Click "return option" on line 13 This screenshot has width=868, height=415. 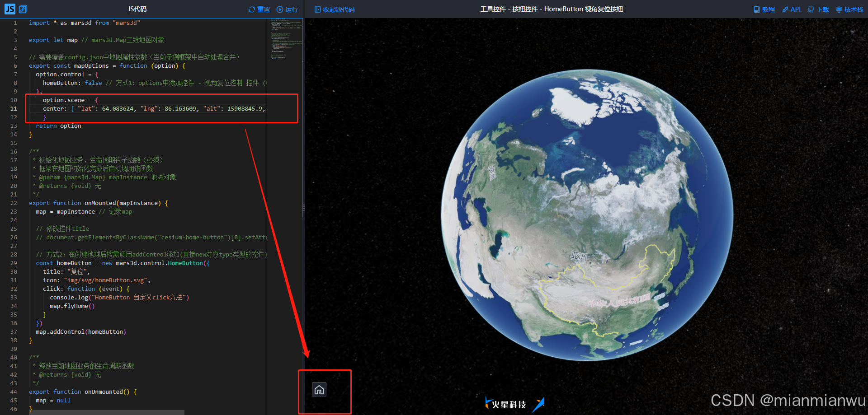(58, 126)
